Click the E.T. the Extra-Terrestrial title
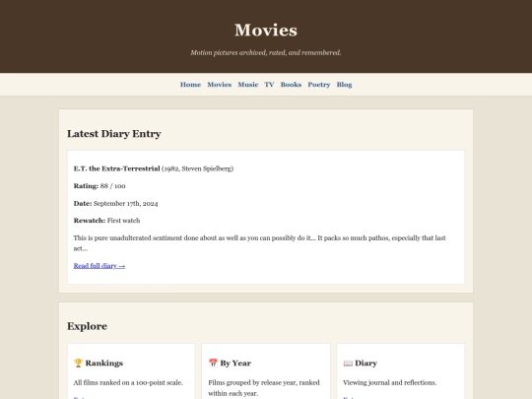This screenshot has height=399, width=532. (x=116, y=168)
